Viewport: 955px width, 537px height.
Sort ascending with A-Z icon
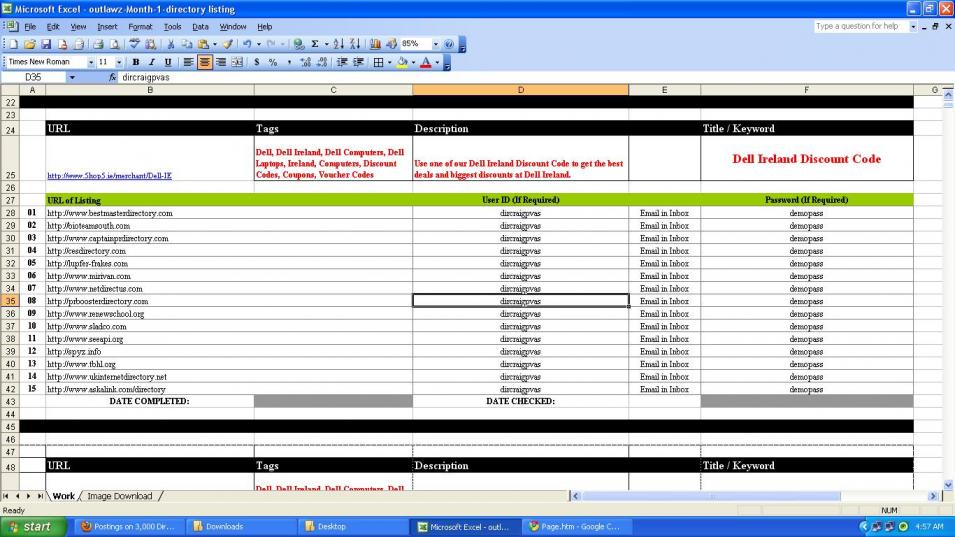click(339, 44)
